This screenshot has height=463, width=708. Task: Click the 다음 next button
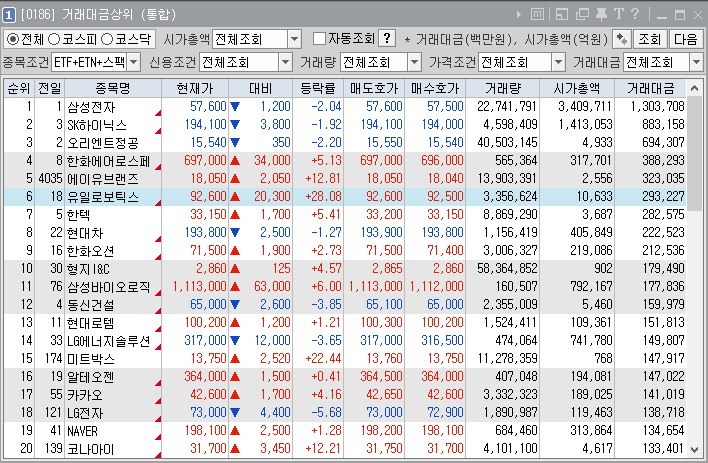(x=685, y=39)
